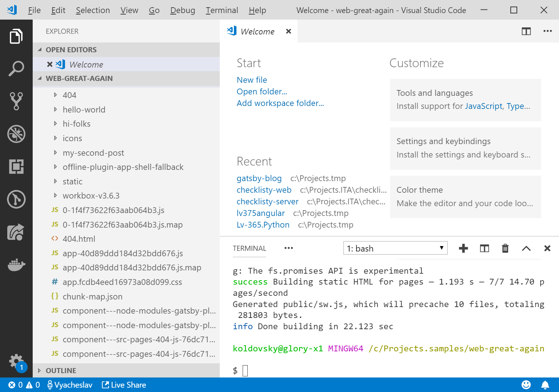The width and height of the screenshot is (559, 392).
Task: Expand the offline-plugin-app-shell-fallback folder
Action: point(126,167)
